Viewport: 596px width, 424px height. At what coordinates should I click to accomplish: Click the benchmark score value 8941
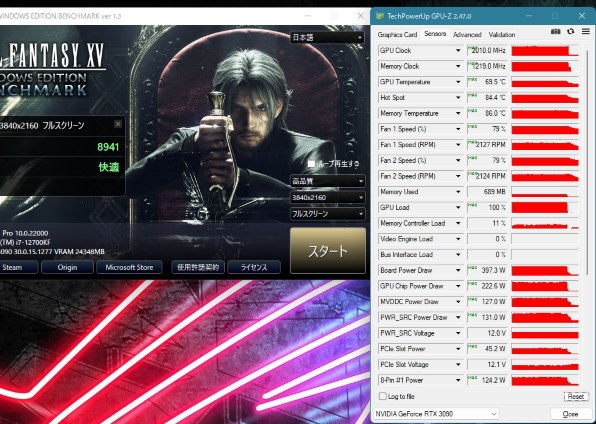click(x=108, y=147)
